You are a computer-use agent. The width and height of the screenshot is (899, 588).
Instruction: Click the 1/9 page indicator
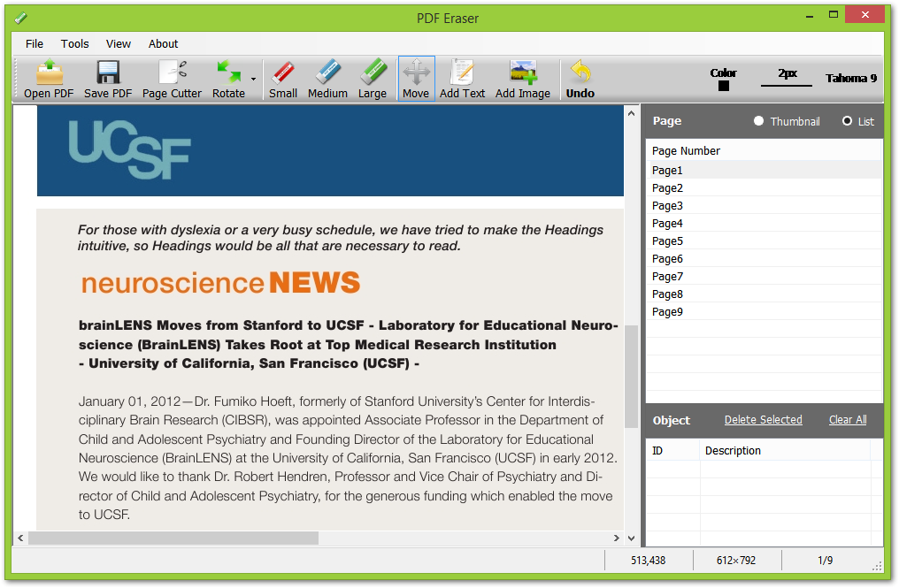(825, 561)
